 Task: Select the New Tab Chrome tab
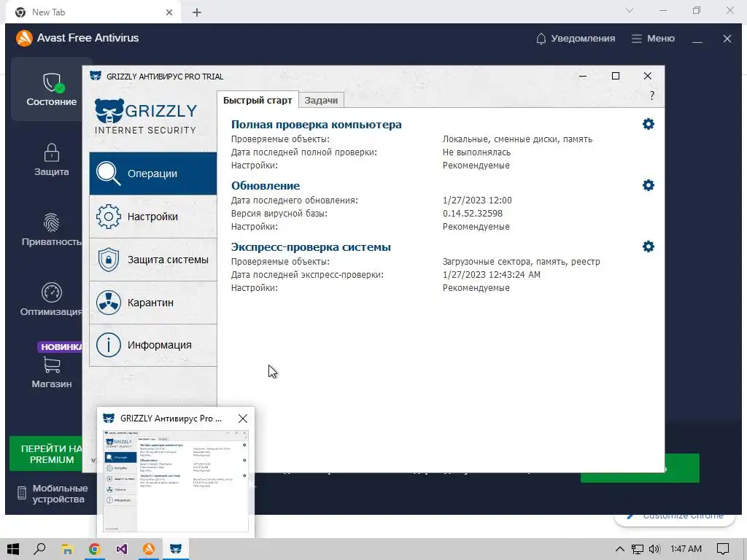click(x=93, y=12)
